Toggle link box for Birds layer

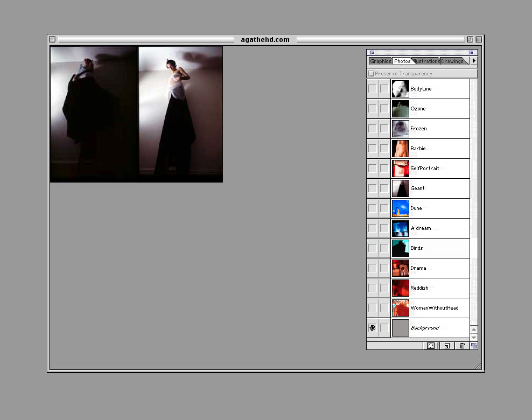pos(384,248)
